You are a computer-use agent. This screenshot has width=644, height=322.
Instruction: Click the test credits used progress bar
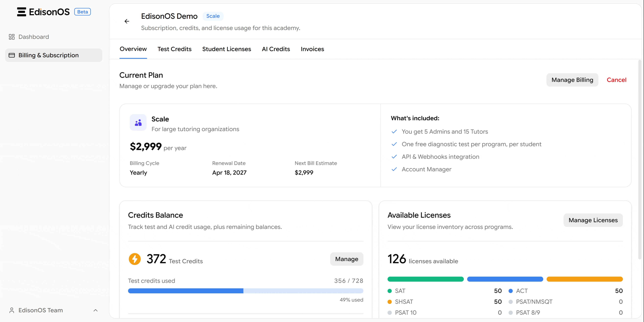pos(246,291)
